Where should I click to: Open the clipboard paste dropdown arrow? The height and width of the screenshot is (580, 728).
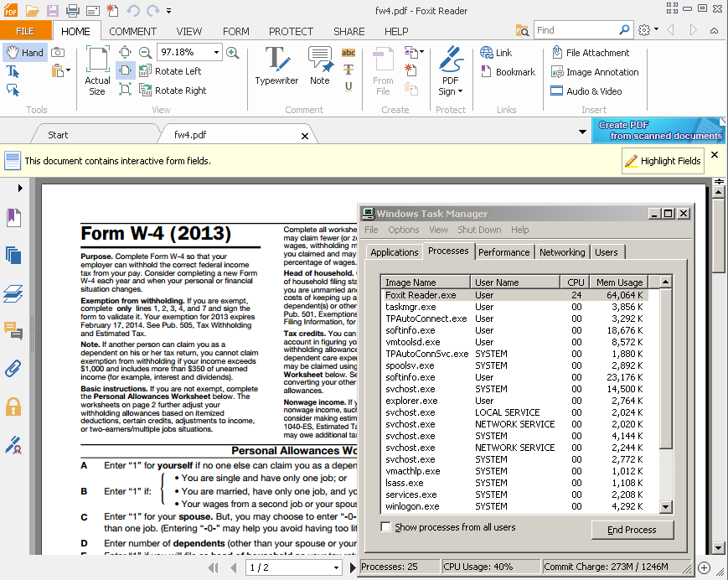pos(68,70)
